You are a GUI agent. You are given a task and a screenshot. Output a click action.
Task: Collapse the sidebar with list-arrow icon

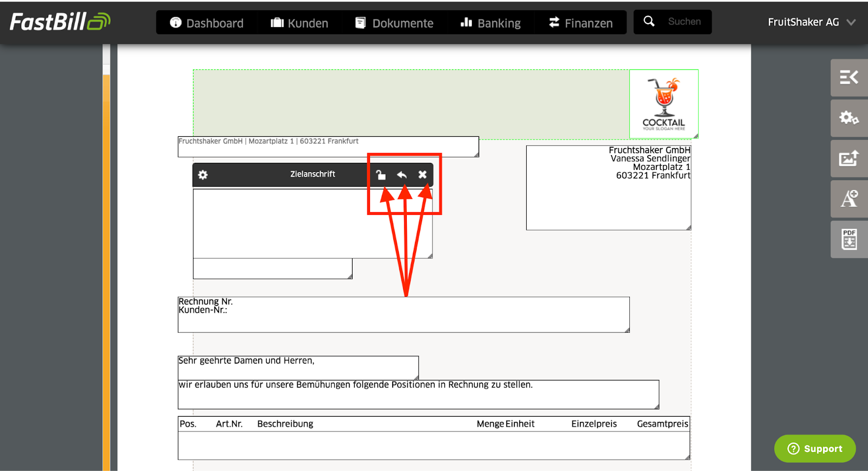(849, 78)
